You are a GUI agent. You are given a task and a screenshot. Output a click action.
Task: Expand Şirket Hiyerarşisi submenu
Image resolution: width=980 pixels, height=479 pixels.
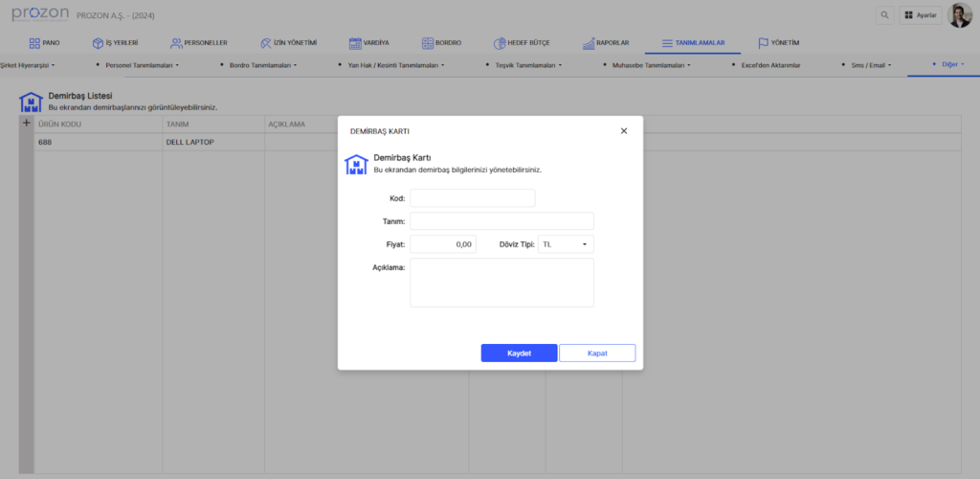coord(28,65)
